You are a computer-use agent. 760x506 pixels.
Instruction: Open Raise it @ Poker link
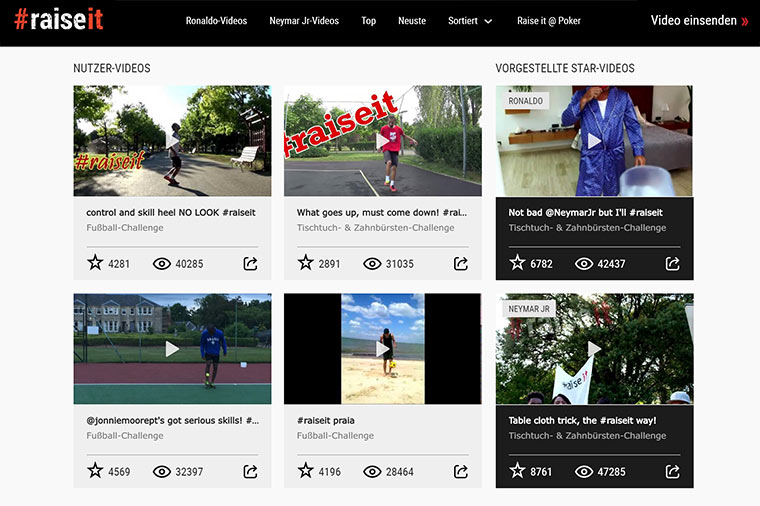549,21
